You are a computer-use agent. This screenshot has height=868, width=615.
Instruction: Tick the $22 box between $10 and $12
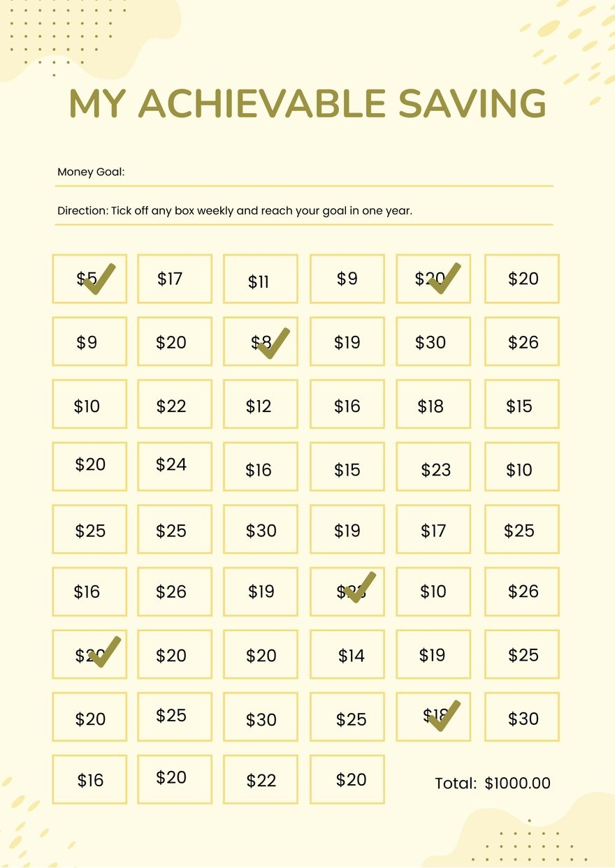(x=174, y=404)
